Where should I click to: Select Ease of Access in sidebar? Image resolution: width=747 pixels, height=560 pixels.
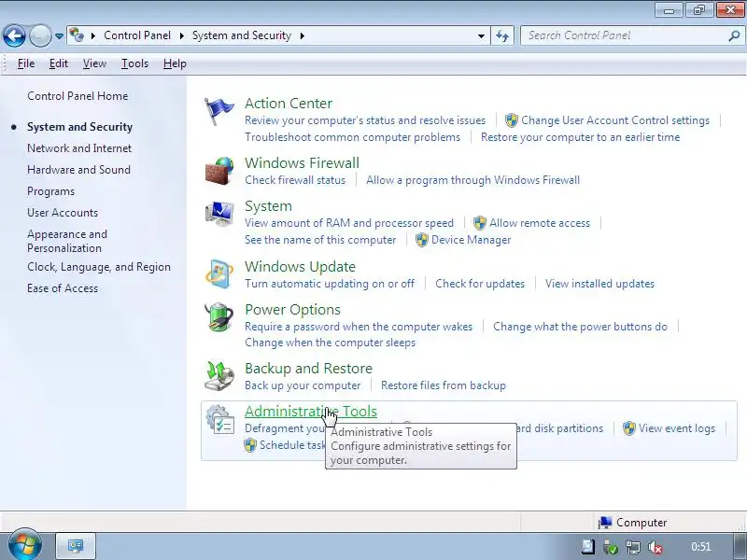click(63, 288)
